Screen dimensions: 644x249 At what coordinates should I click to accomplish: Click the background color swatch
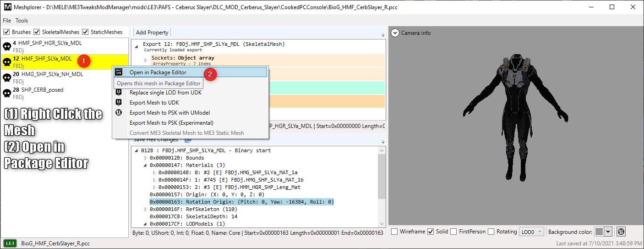pos(599,232)
